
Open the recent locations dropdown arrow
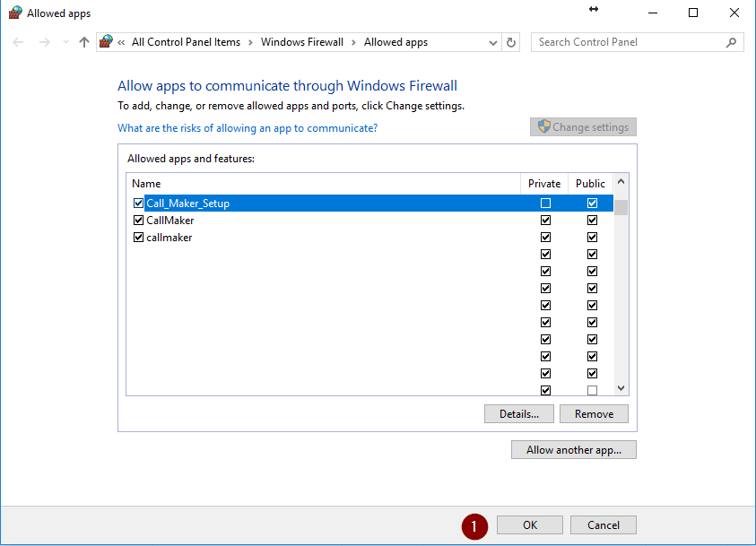coord(65,42)
